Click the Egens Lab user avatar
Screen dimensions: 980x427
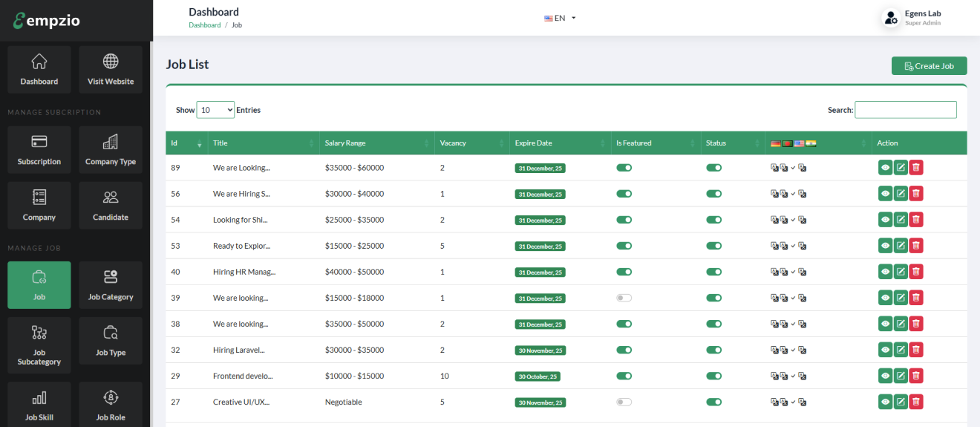(891, 18)
